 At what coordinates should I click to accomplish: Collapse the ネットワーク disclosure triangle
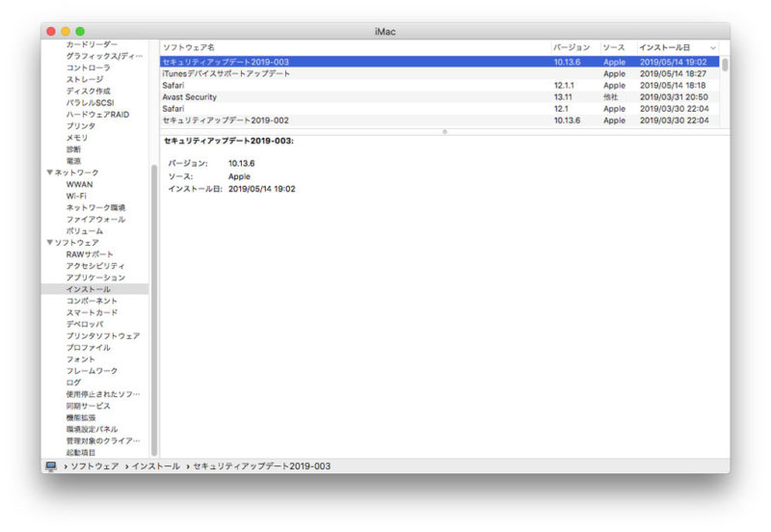(50, 173)
